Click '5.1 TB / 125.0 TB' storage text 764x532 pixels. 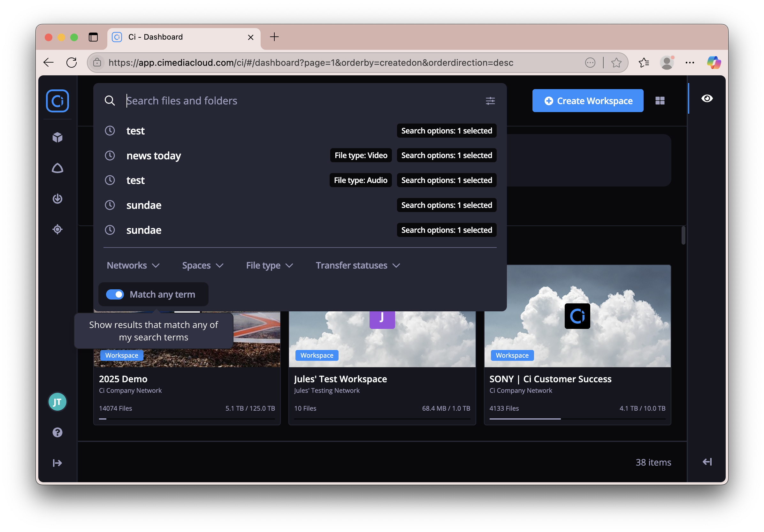pos(250,408)
